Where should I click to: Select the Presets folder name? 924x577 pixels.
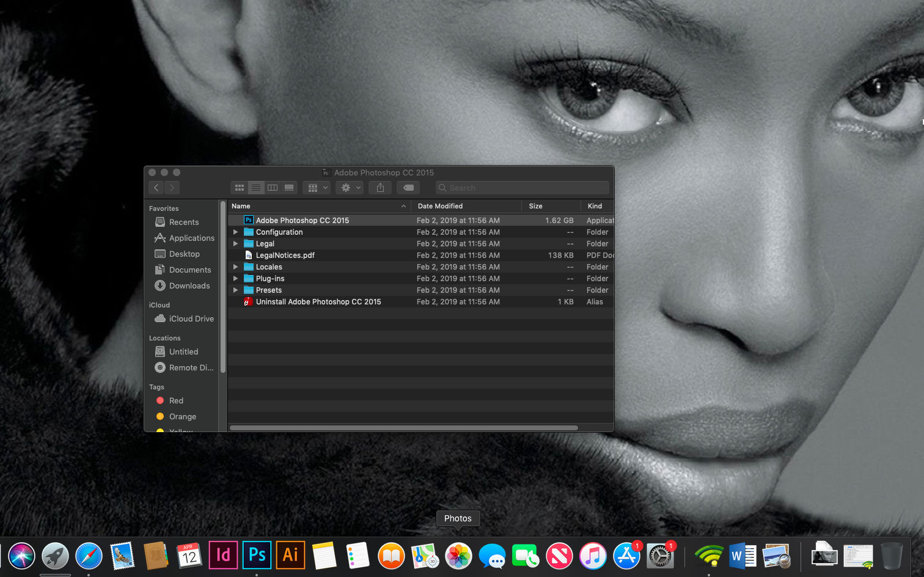[x=269, y=290]
